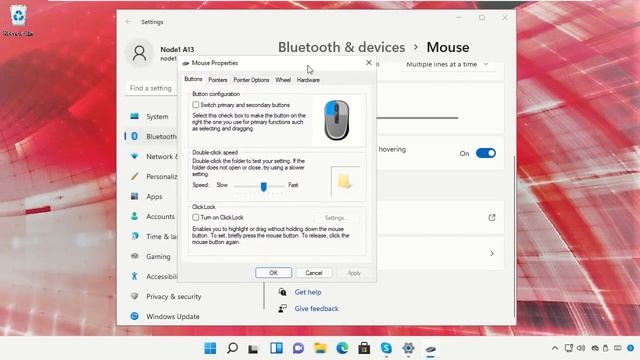The width and height of the screenshot is (640, 360).
Task: Select Apps icon in Settings sidebar
Action: (x=134, y=196)
